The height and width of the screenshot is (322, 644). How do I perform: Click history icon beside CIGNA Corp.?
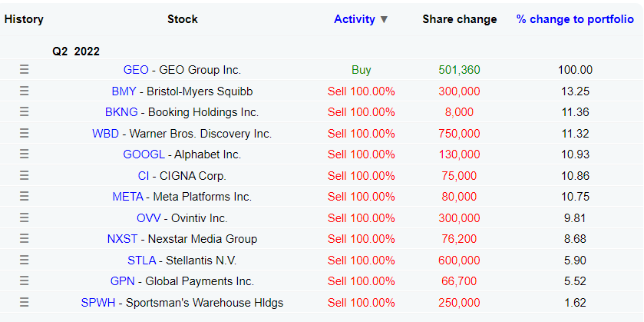[x=24, y=176]
